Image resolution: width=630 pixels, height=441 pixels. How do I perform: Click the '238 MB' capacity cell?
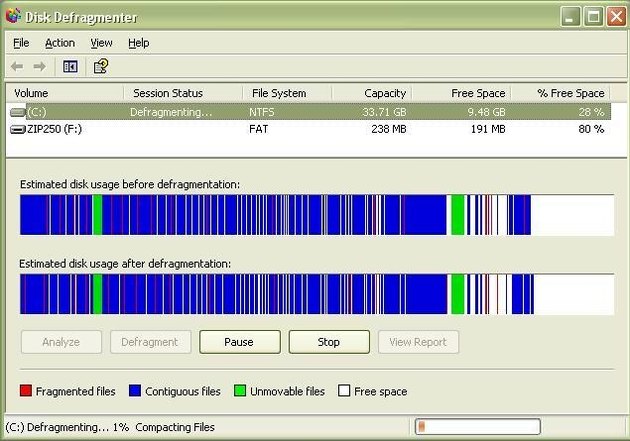(x=389, y=129)
